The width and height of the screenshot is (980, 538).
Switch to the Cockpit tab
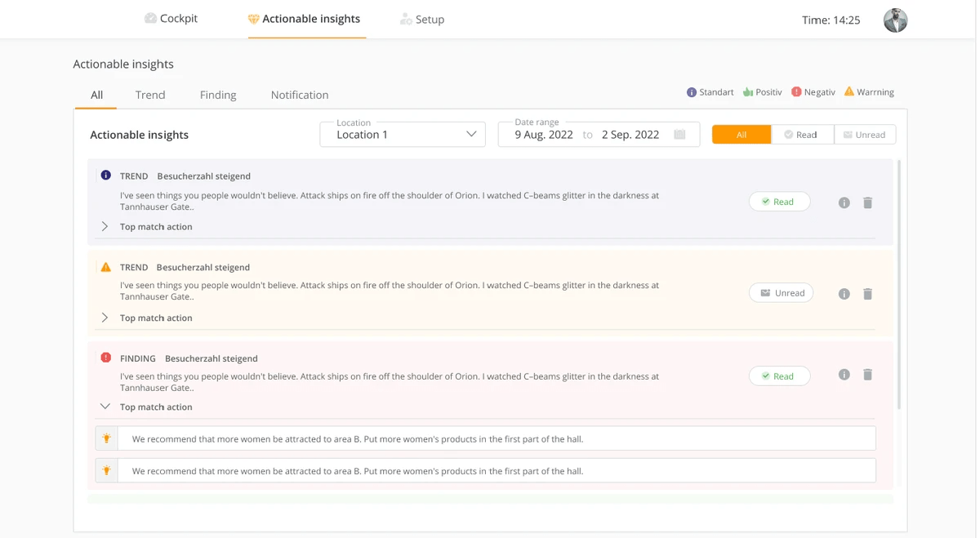(171, 19)
